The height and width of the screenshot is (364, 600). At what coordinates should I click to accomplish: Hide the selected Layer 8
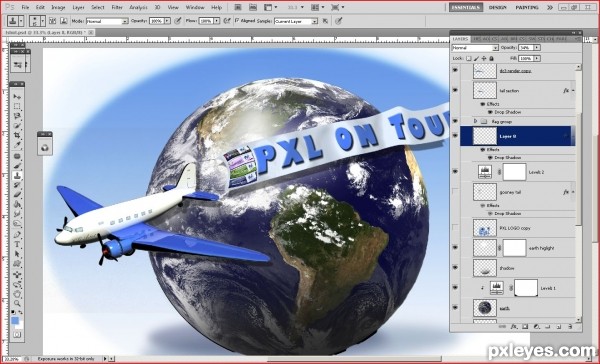[455, 136]
